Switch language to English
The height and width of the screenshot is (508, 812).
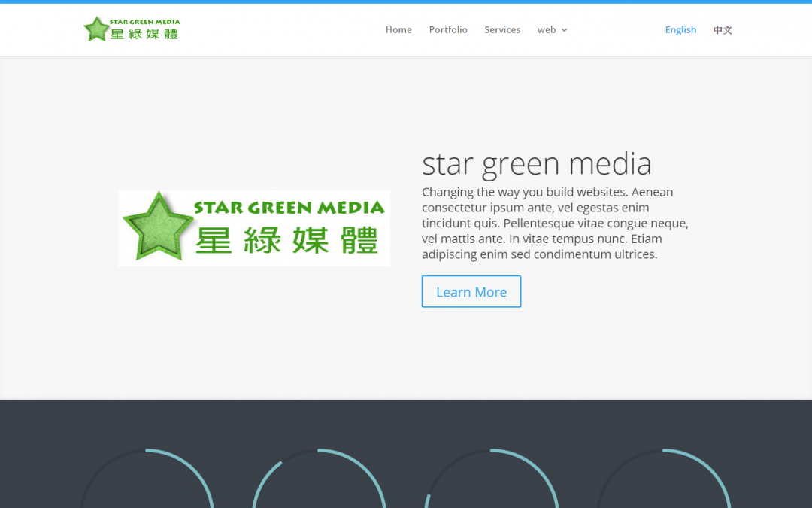tap(680, 29)
